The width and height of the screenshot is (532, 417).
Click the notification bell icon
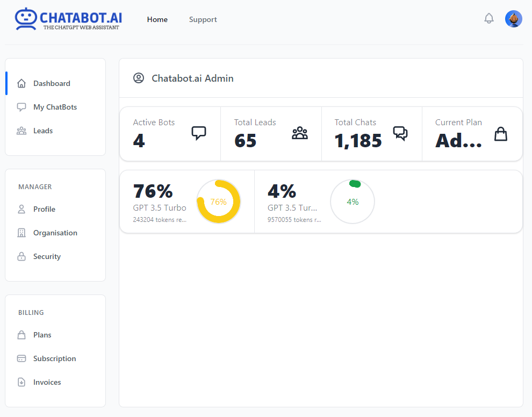point(488,19)
